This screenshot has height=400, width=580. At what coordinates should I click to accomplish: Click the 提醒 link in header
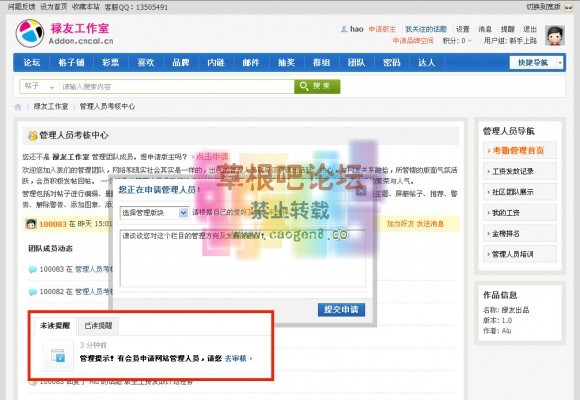coord(508,29)
